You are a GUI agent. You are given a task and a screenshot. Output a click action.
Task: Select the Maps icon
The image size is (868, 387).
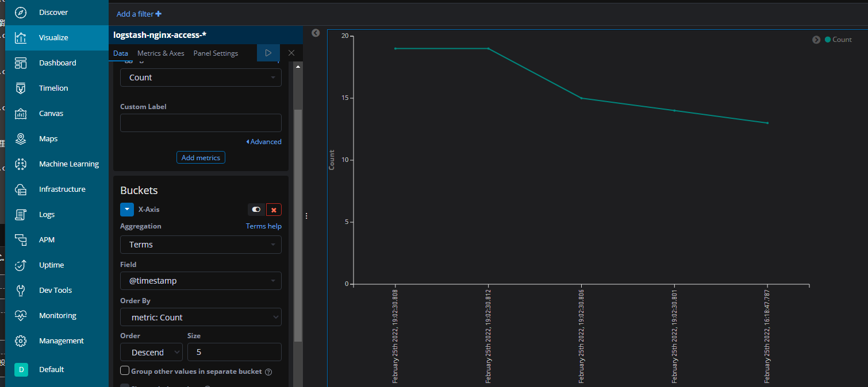coord(21,138)
